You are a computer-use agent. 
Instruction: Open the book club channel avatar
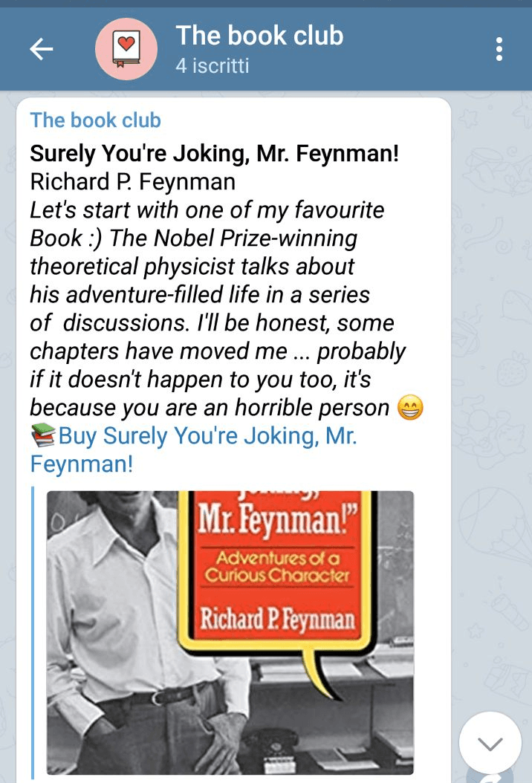tap(126, 49)
